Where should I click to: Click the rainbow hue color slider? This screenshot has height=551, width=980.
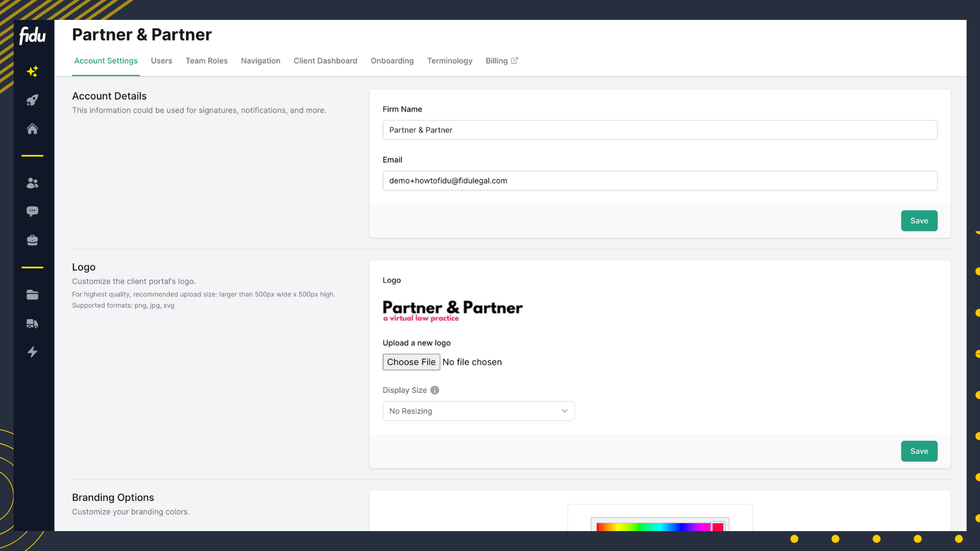[x=653, y=527]
